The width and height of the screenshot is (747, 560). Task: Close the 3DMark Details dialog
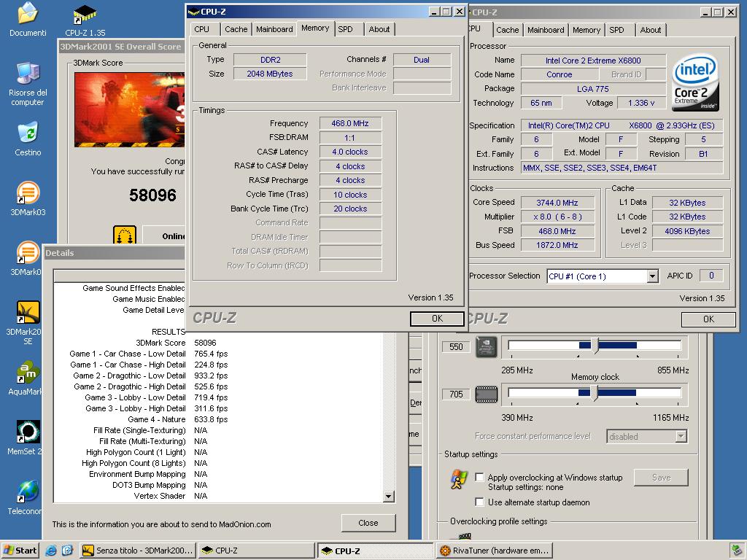pos(368,523)
